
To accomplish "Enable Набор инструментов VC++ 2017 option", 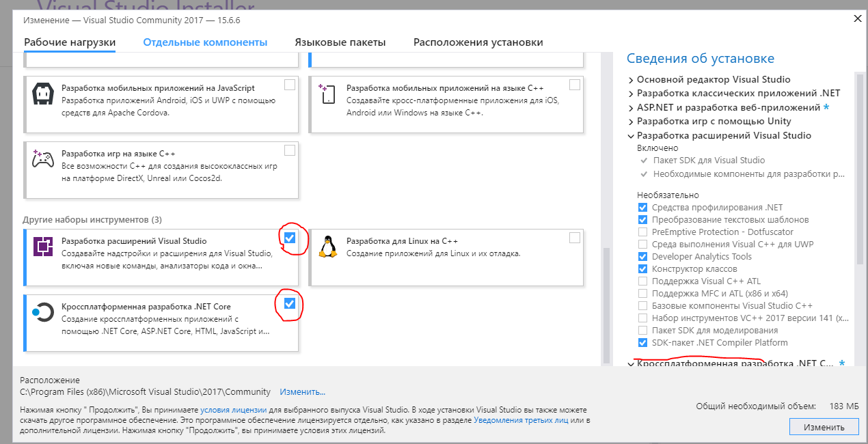I will pyautogui.click(x=642, y=318).
